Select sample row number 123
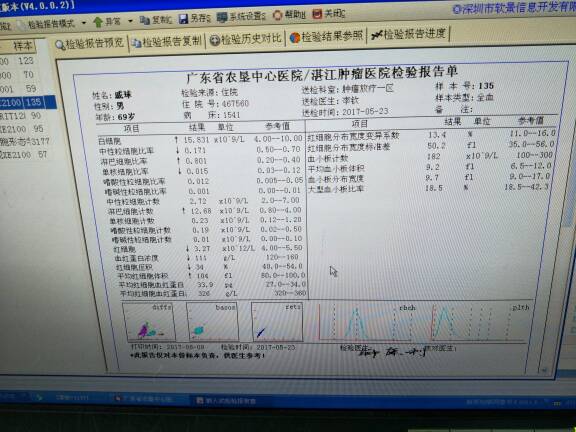 26,61
